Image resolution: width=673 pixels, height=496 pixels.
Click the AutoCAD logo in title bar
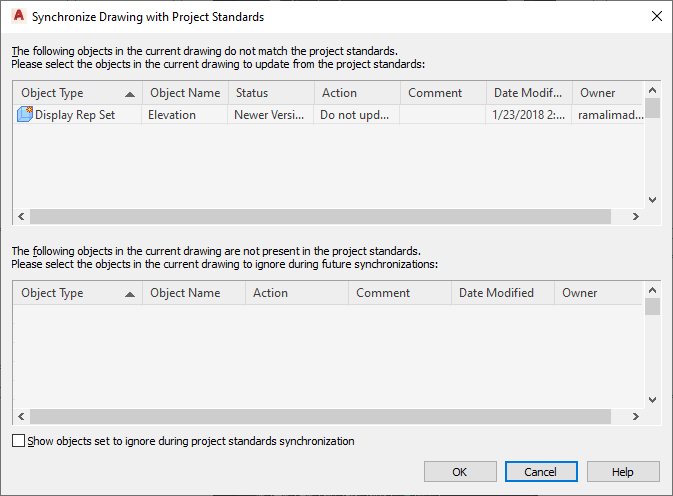pyautogui.click(x=17, y=16)
